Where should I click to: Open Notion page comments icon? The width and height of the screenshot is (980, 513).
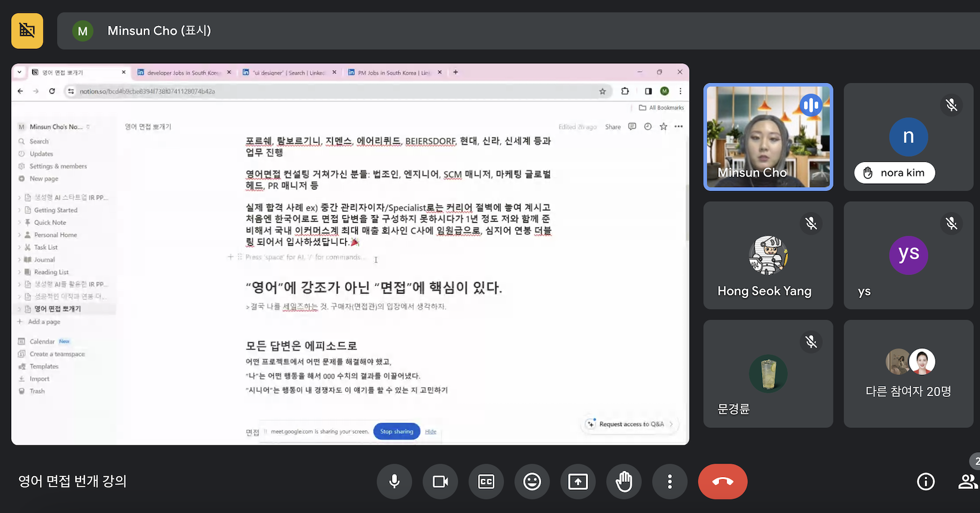pos(632,127)
